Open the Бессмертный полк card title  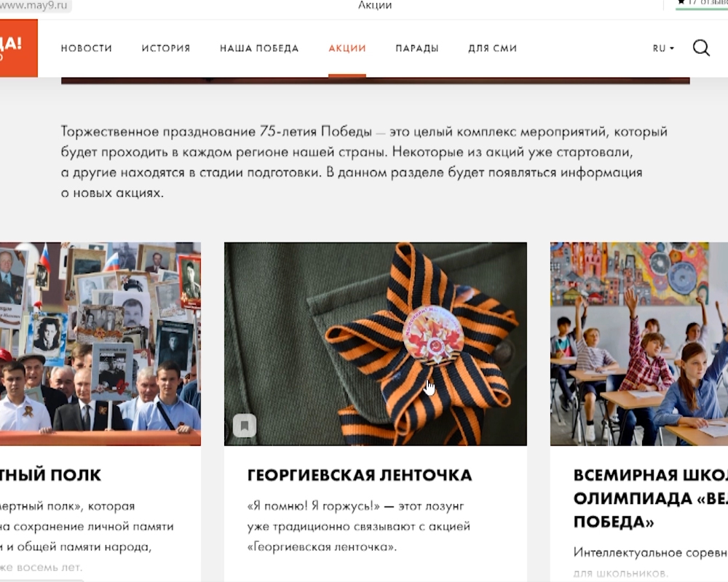pos(50,475)
